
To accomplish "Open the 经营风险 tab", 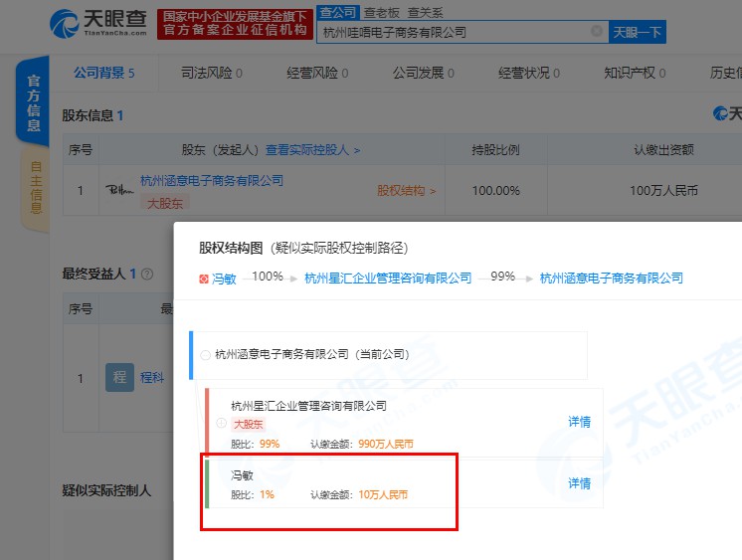I will point(317,73).
